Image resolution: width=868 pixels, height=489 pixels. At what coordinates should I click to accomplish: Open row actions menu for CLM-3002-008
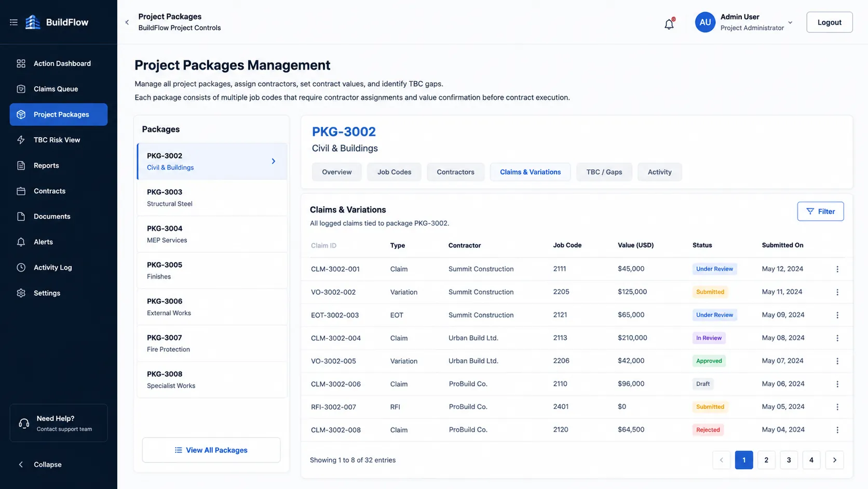click(837, 430)
